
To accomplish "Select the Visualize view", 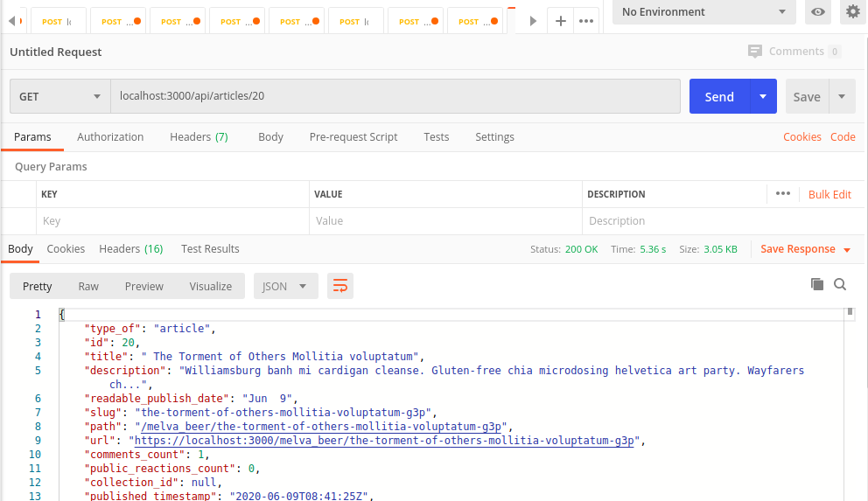I will pyautogui.click(x=210, y=286).
